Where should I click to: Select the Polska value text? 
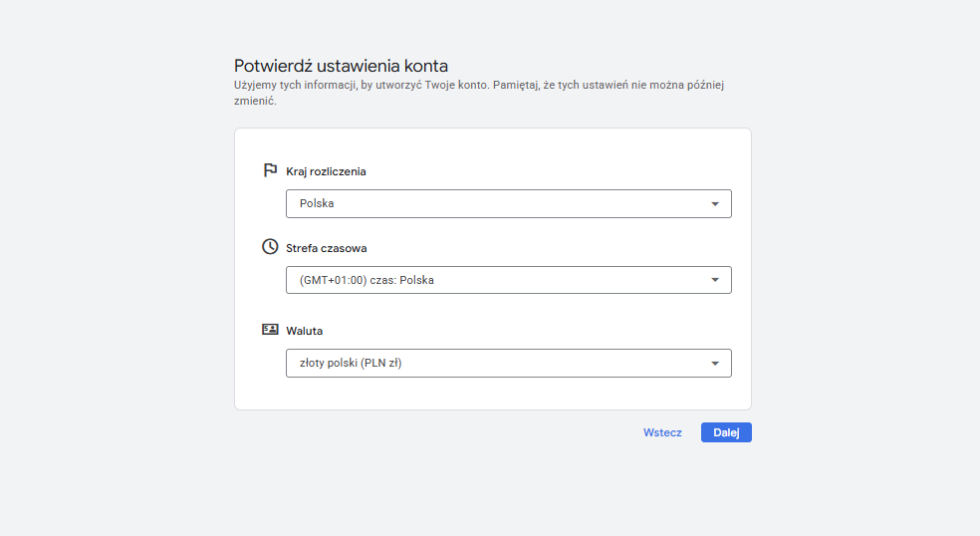pyautogui.click(x=317, y=203)
